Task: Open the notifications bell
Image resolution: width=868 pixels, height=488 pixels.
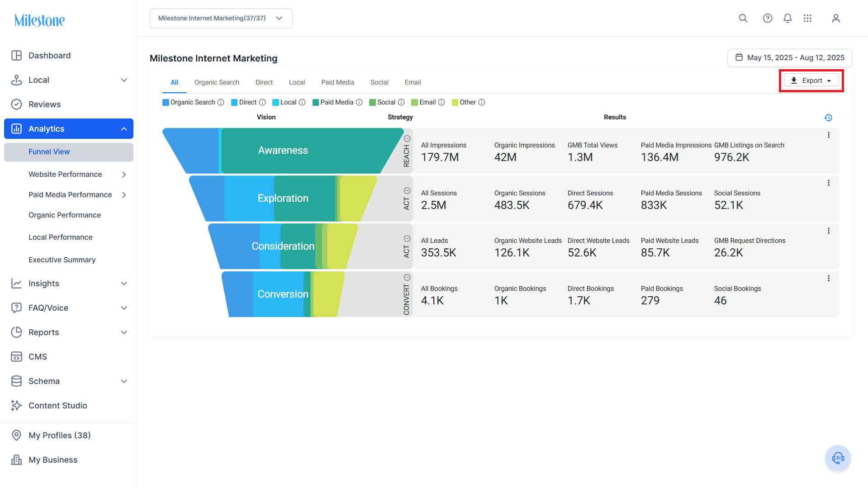Action: click(787, 18)
